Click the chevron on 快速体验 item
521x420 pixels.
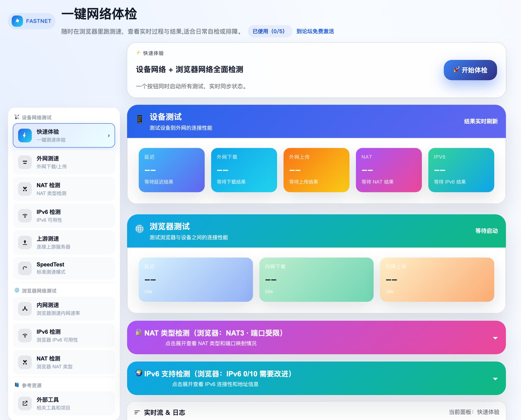tap(109, 135)
